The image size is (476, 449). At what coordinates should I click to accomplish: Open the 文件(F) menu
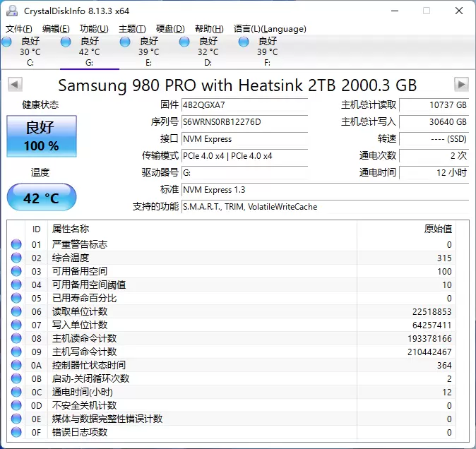[x=18, y=29]
